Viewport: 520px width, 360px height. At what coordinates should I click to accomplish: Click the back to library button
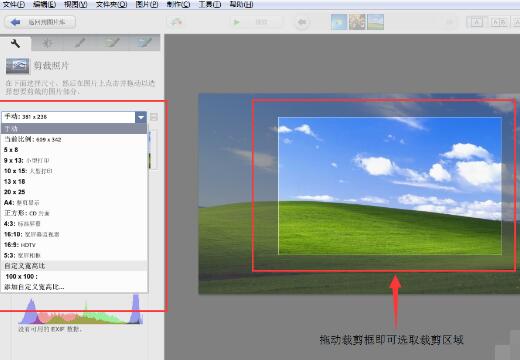(x=40, y=22)
